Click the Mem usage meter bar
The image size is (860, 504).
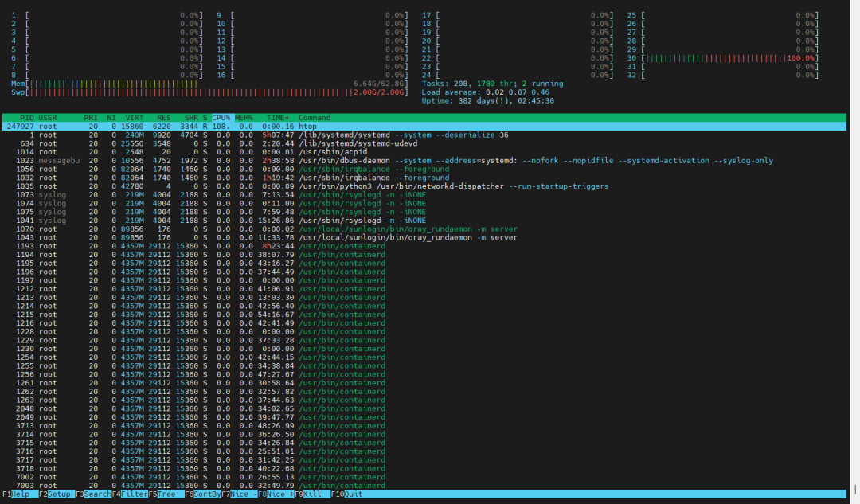(x=210, y=84)
